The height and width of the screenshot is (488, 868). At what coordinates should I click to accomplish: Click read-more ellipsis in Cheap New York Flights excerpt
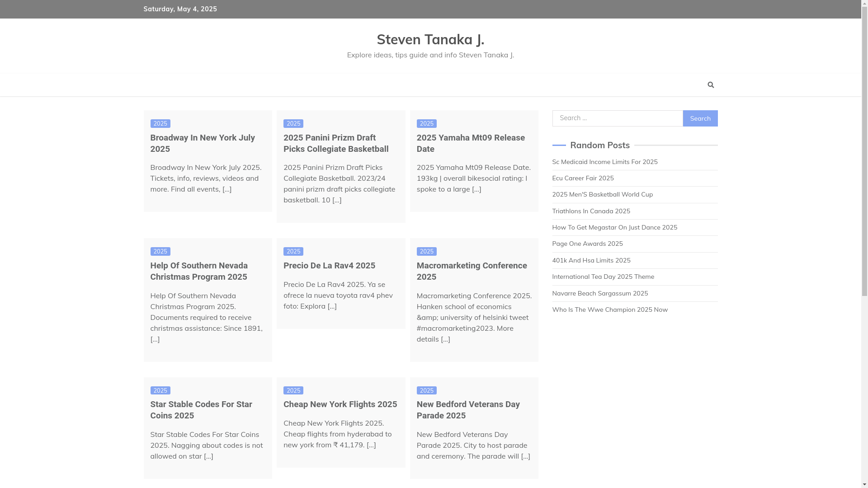[371, 445]
